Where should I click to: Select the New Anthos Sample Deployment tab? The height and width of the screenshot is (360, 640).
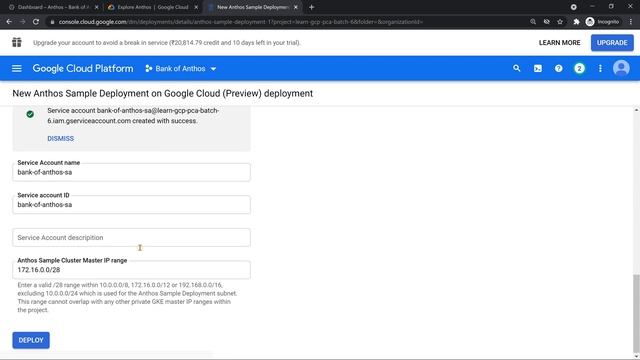pos(252,7)
